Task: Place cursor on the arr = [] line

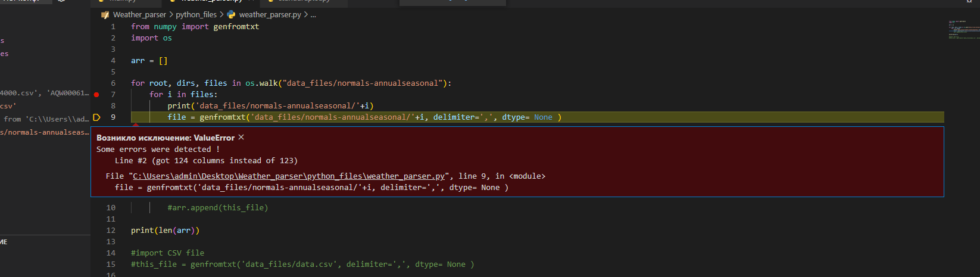Action: [149, 61]
